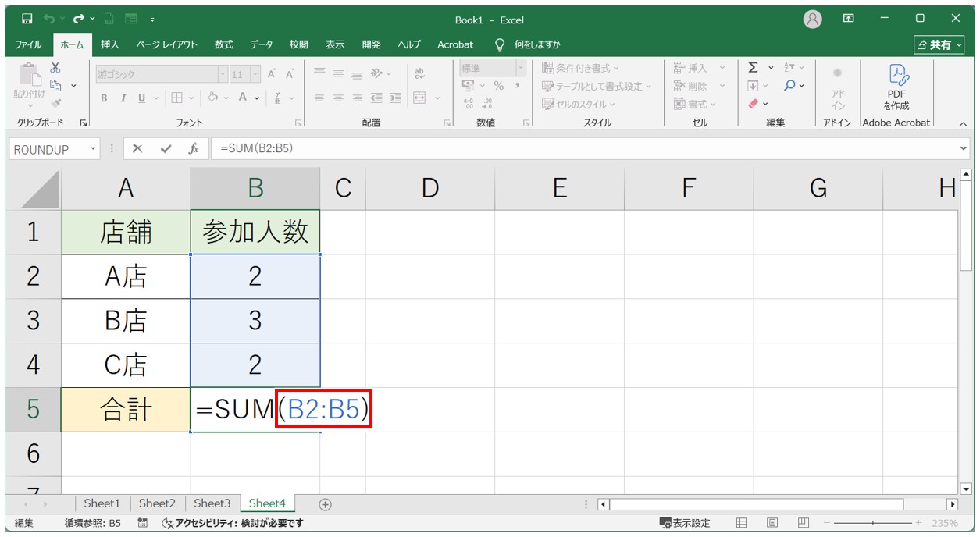Select center horizontal alignment
This screenshot has height=537, width=980.
pos(338,98)
